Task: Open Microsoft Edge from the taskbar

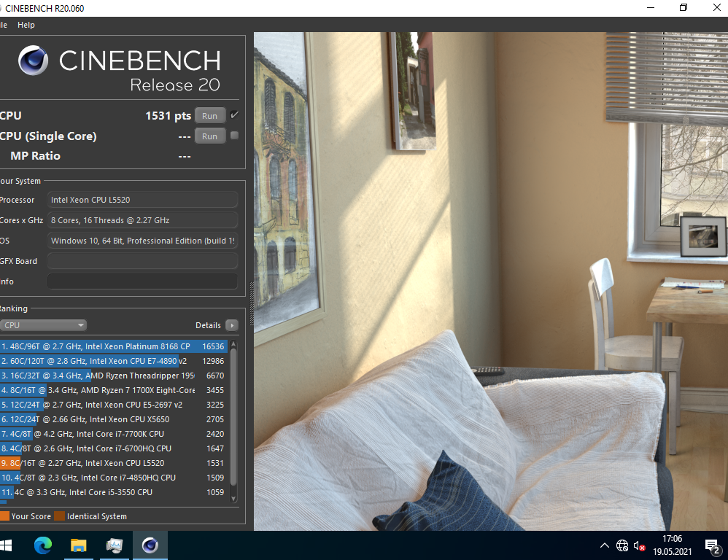Action: point(43,545)
